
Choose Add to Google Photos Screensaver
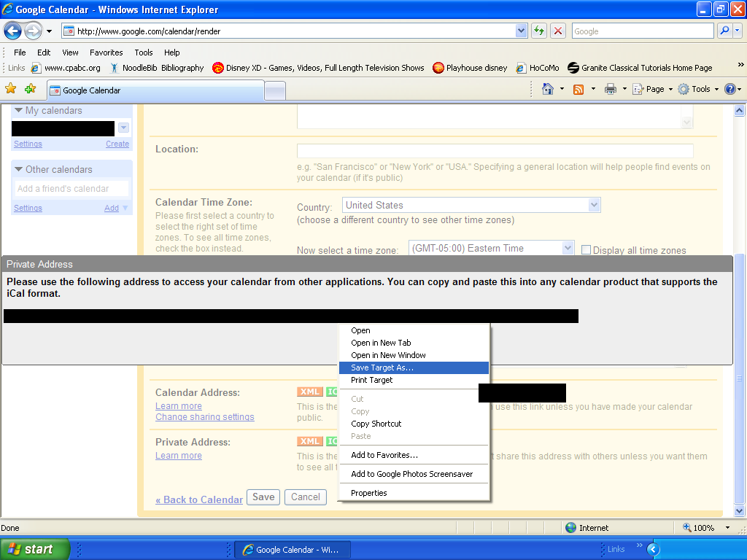tap(414, 474)
